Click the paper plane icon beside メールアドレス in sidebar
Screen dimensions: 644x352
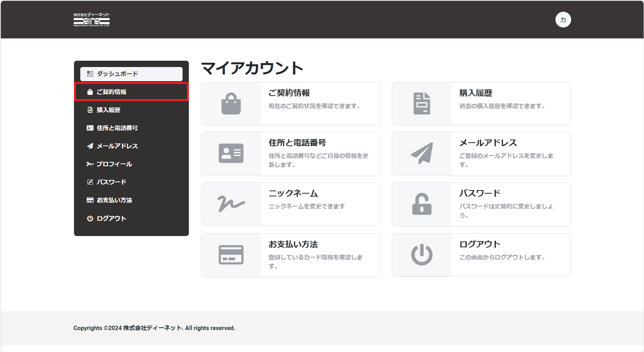pyautogui.click(x=90, y=146)
